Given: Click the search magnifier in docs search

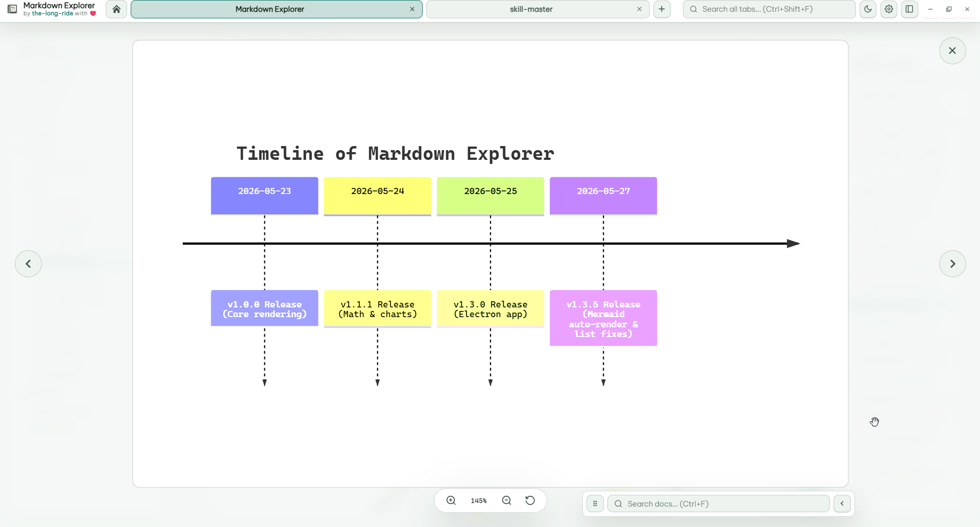Looking at the screenshot, I should point(618,504).
